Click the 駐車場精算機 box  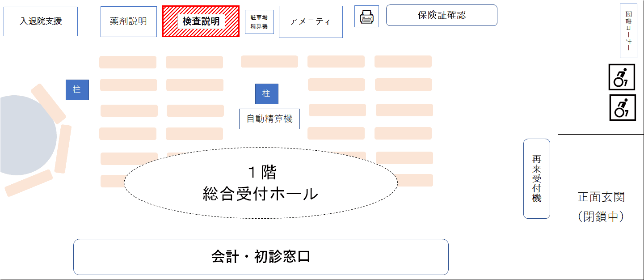pos(259,22)
